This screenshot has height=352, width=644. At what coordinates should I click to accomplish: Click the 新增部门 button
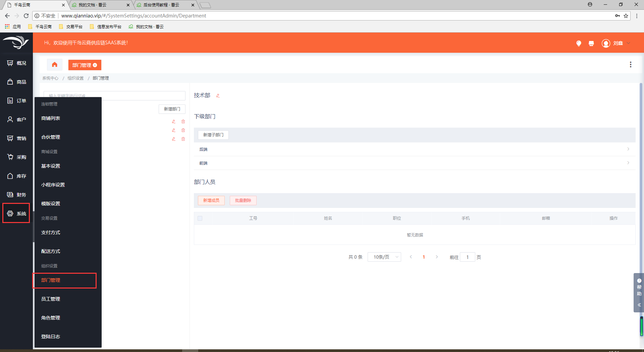pos(172,109)
